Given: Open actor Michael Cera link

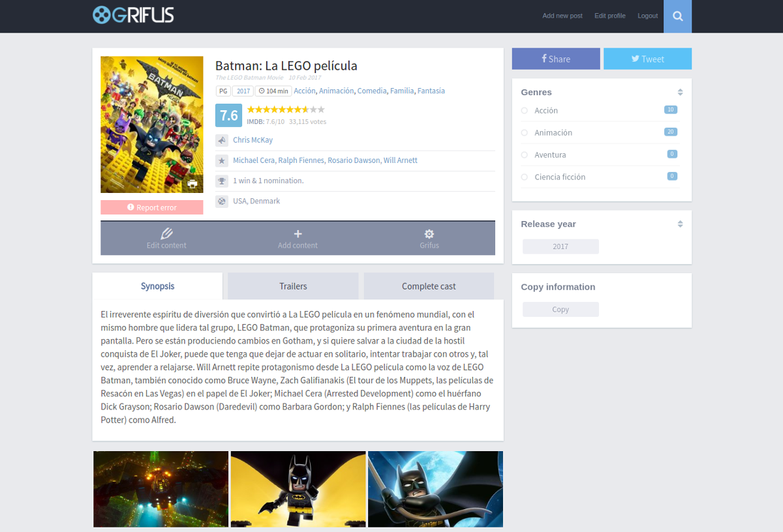Looking at the screenshot, I should 254,160.
